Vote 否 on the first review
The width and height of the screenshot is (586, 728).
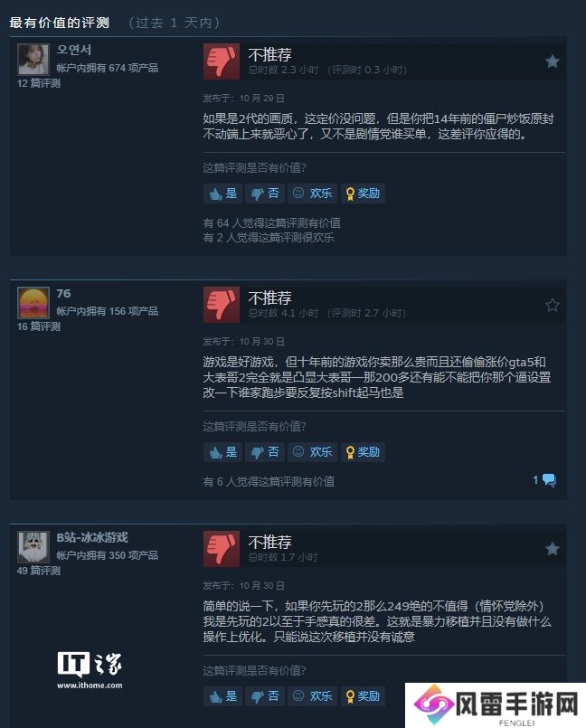coord(265,194)
